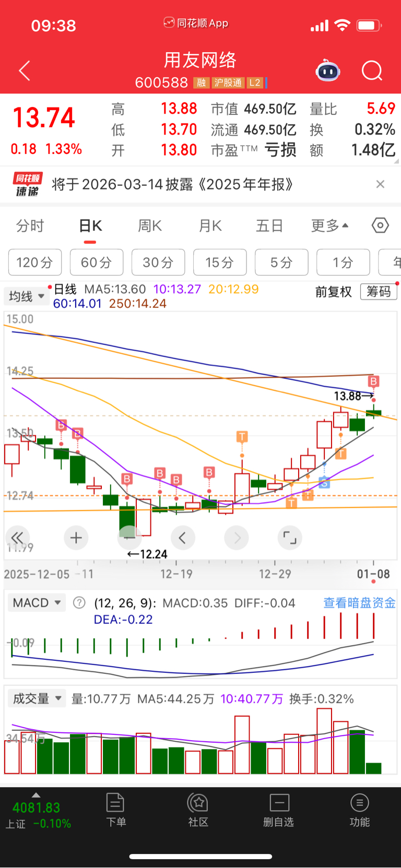
Task: Open chart settings hexagon icon
Action: [380, 225]
